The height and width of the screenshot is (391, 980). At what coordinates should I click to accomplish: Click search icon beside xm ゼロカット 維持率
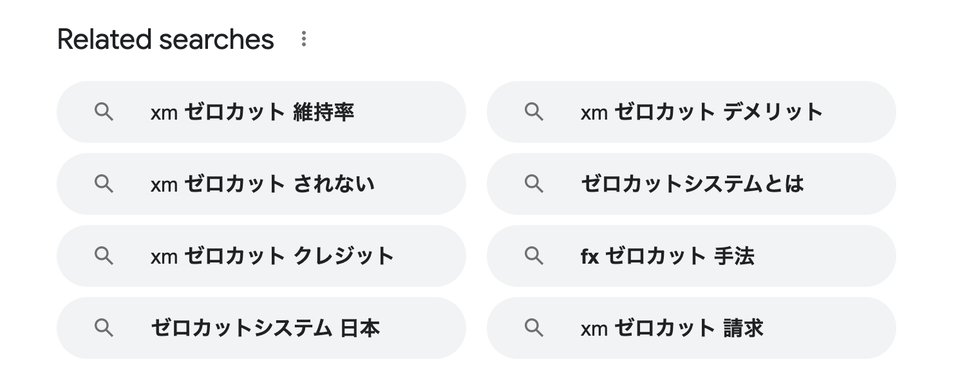[104, 112]
